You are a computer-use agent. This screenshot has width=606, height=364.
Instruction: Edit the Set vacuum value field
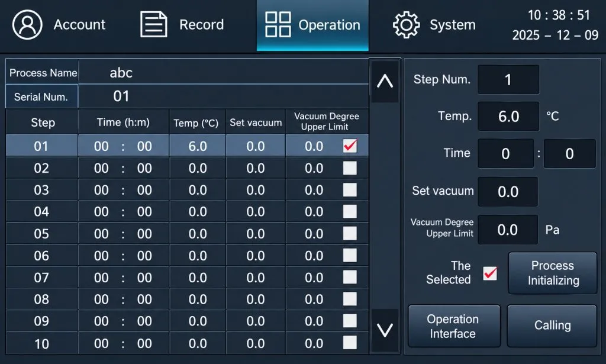(508, 192)
